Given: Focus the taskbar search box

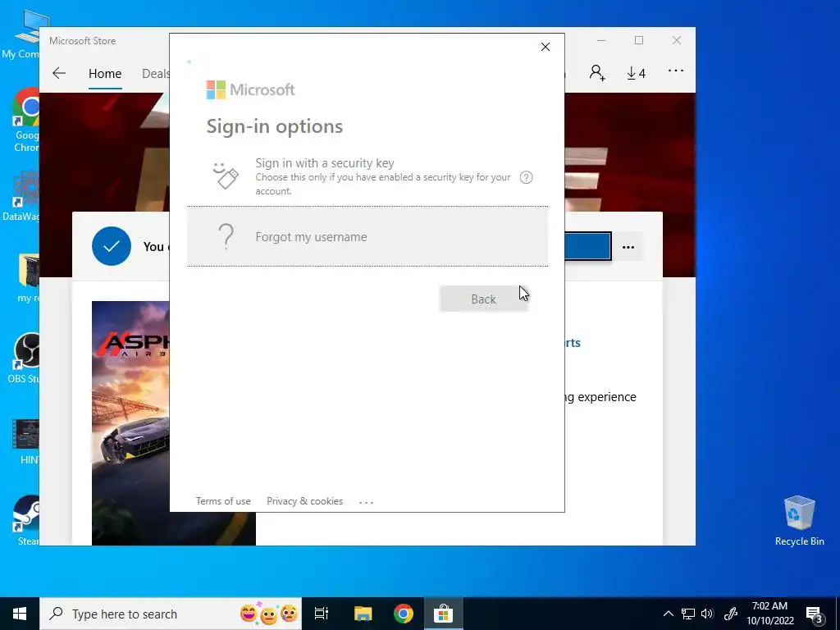Looking at the screenshot, I should click(x=171, y=614).
